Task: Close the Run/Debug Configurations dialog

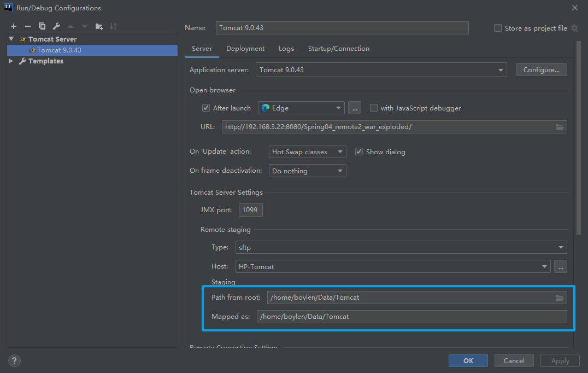Action: [x=574, y=8]
